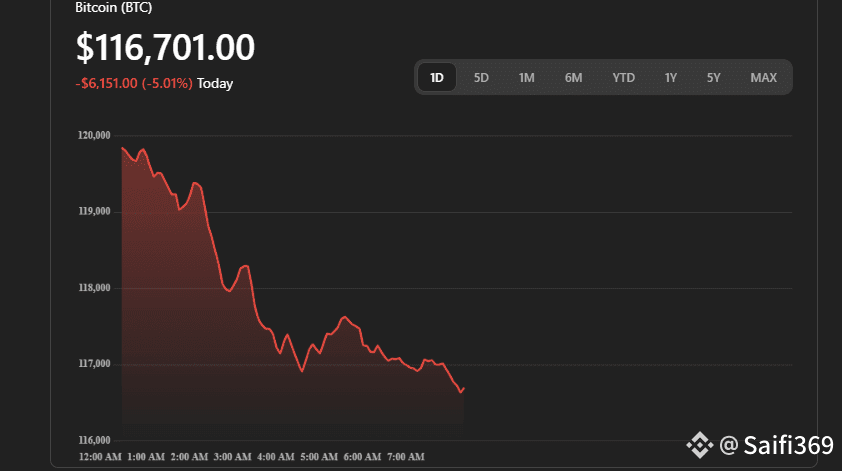842x471 pixels.
Task: Click the $116,701.00 price value
Action: point(165,47)
